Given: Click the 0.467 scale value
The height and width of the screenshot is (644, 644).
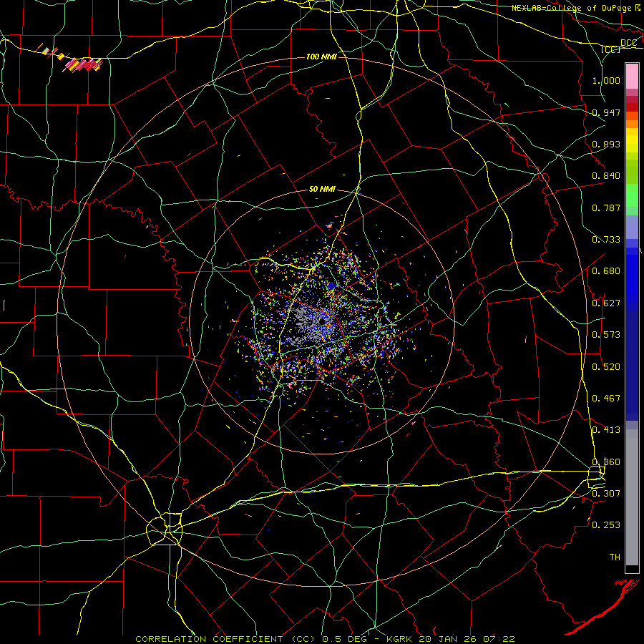Looking at the screenshot, I should [x=606, y=399].
